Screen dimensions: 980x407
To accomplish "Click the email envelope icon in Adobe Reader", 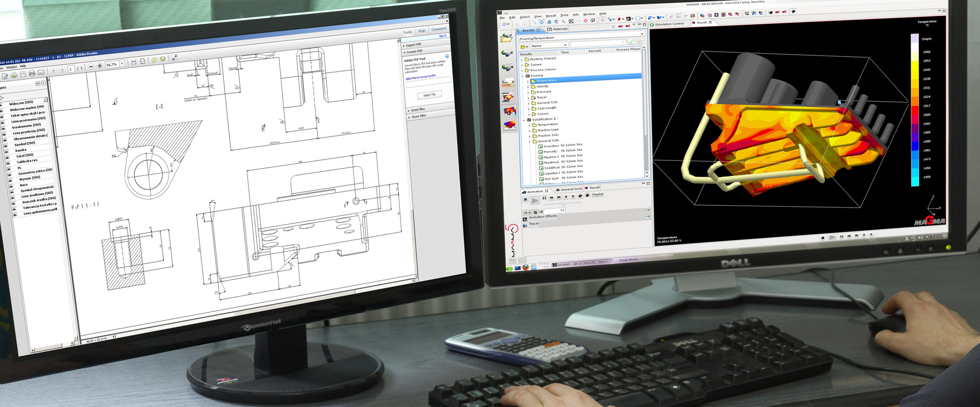I will tap(41, 72).
